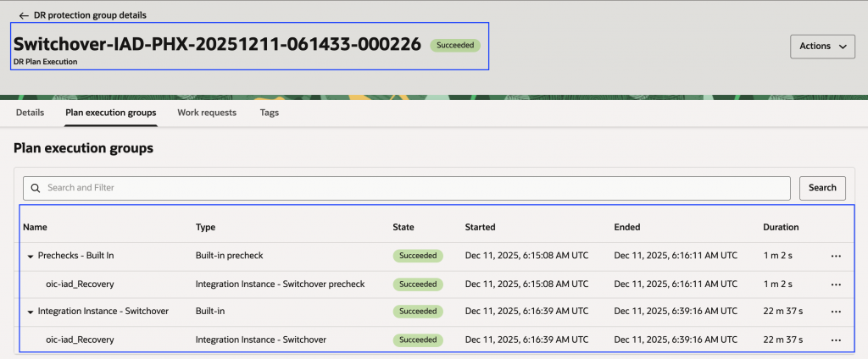
Task: Click the Name column header
Action: click(35, 227)
